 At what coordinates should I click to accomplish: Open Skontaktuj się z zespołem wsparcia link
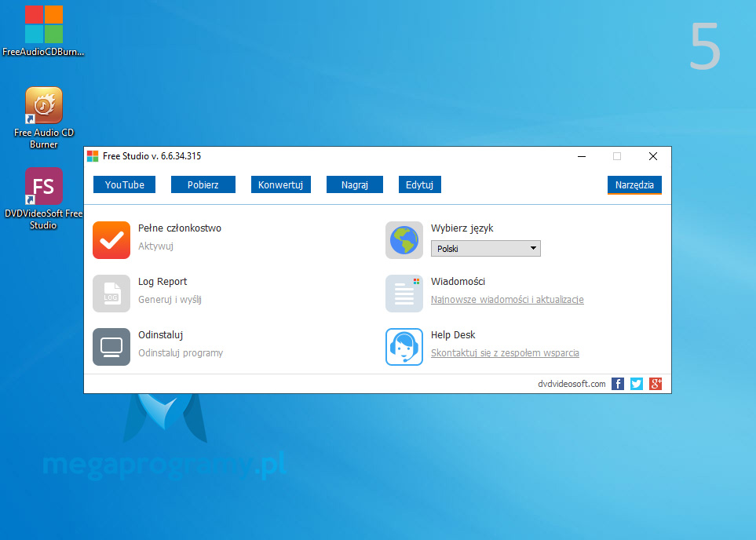(x=505, y=353)
